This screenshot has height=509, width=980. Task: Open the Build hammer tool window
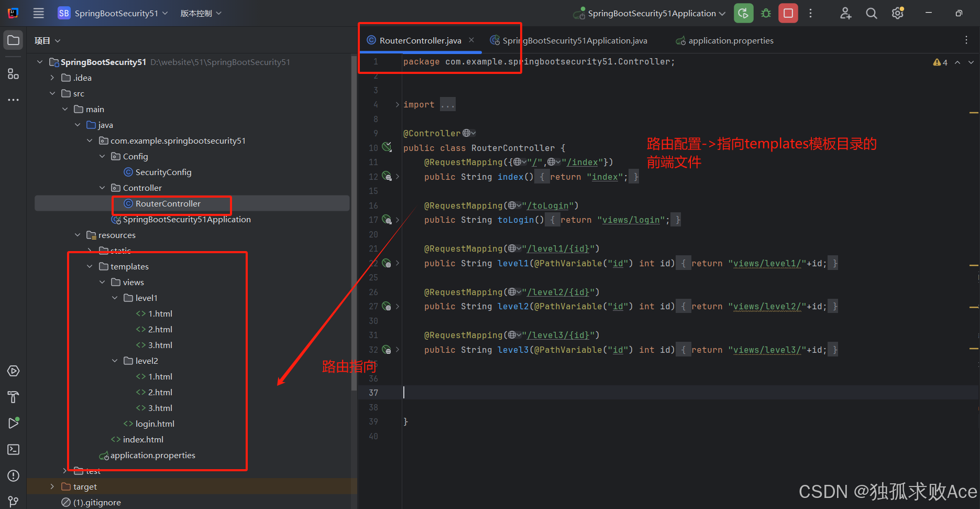[14, 397]
